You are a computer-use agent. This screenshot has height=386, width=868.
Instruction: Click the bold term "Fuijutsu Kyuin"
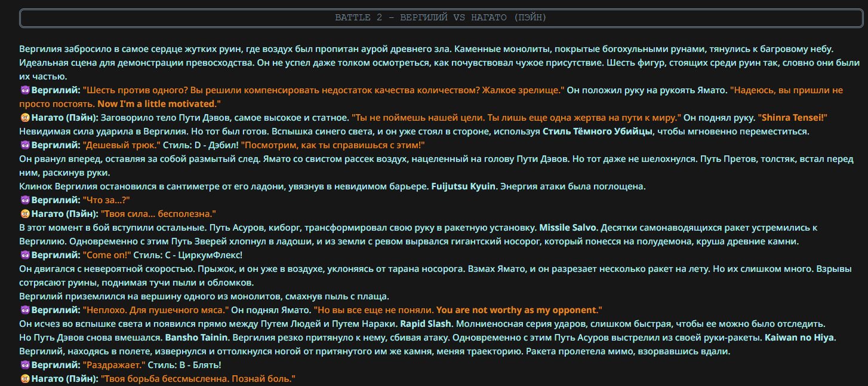click(463, 186)
